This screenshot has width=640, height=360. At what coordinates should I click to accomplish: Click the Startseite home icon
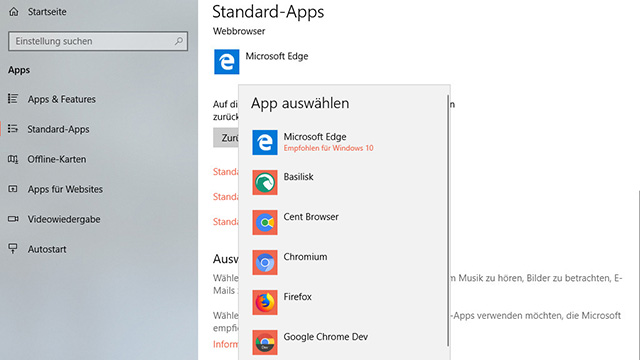pyautogui.click(x=14, y=11)
